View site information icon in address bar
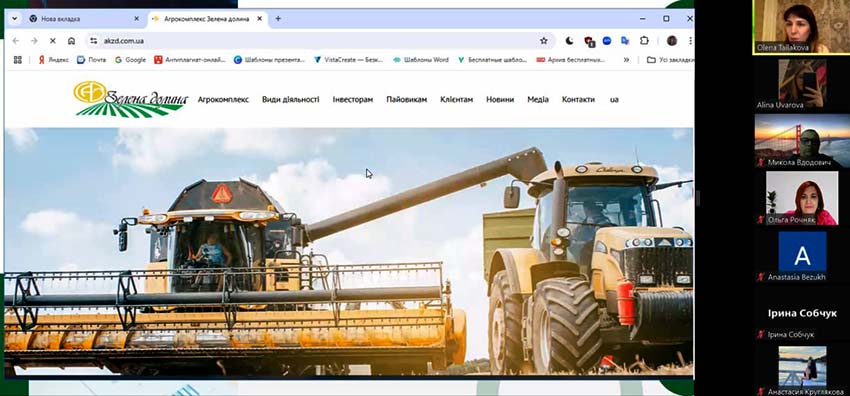 point(93,41)
